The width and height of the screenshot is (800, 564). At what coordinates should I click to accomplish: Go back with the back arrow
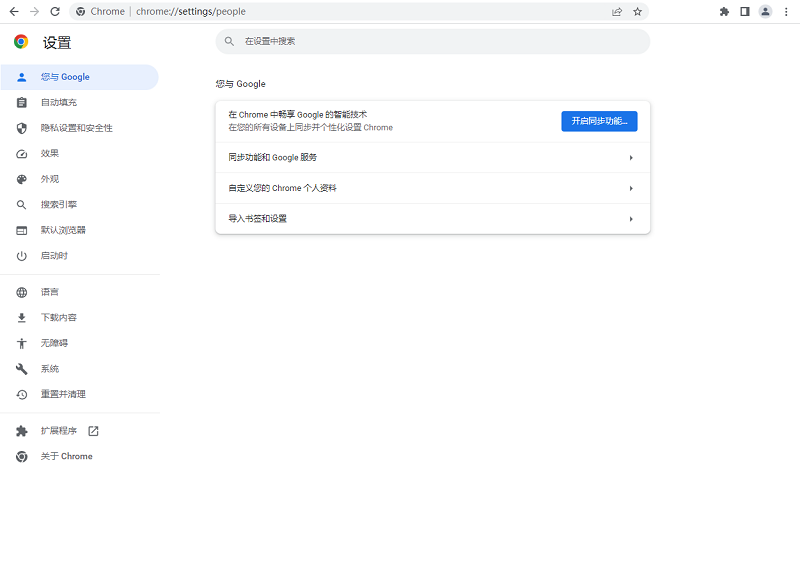pos(14,11)
